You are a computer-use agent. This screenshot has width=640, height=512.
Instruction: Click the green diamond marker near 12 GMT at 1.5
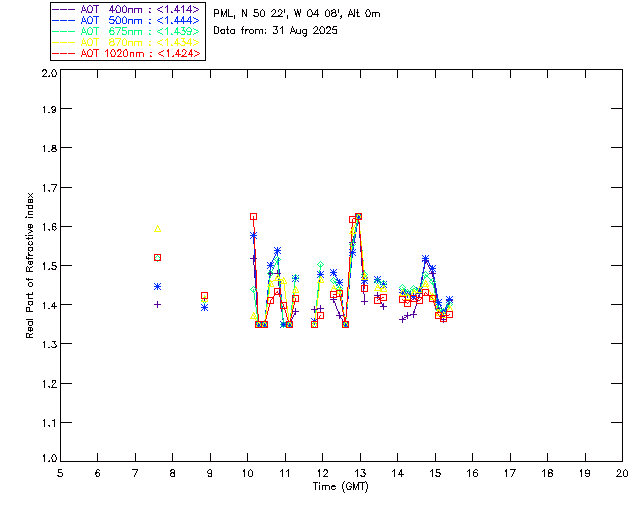pos(321,265)
